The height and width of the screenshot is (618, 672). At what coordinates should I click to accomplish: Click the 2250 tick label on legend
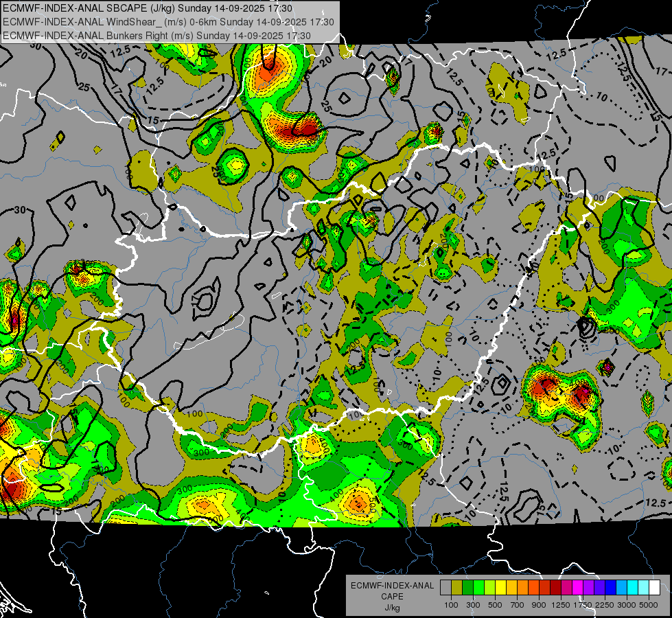(x=605, y=605)
